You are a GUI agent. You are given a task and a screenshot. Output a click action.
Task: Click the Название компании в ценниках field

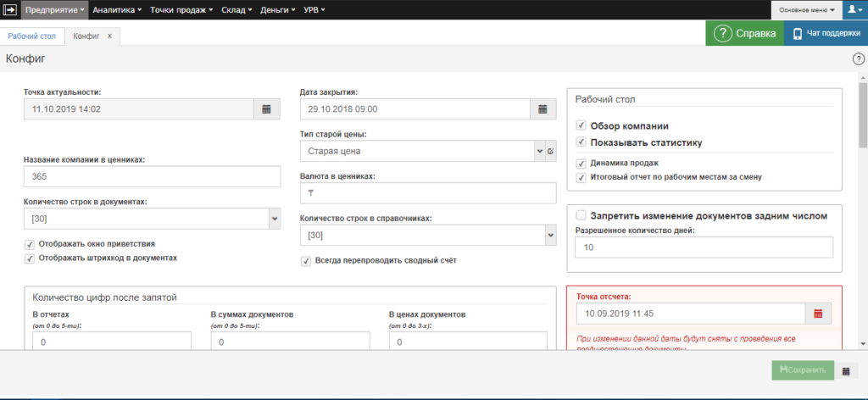(x=153, y=176)
